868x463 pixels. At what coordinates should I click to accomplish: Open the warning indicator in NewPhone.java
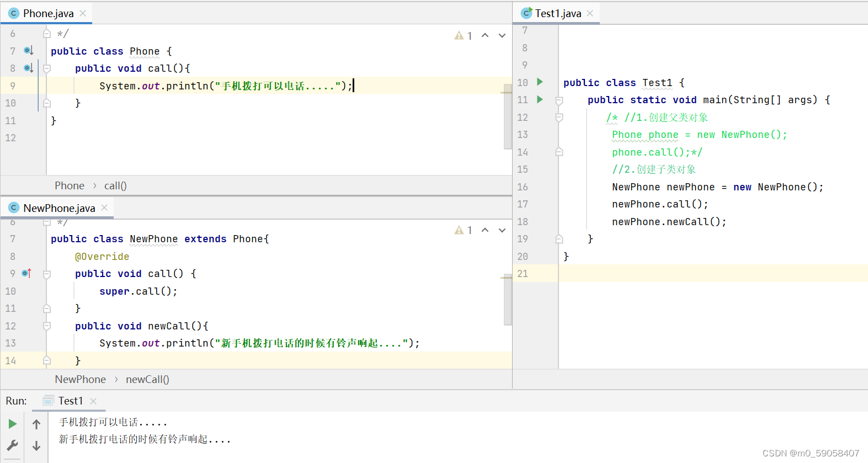(463, 230)
